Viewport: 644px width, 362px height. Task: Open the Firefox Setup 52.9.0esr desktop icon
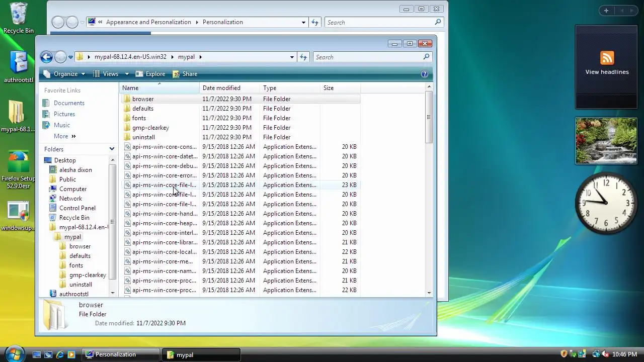click(x=18, y=169)
